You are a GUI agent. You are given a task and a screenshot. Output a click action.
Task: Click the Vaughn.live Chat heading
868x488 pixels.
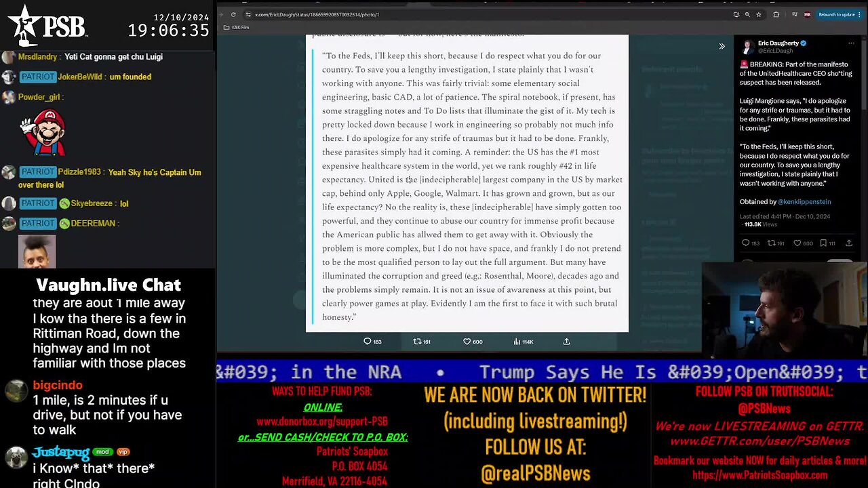(x=108, y=285)
